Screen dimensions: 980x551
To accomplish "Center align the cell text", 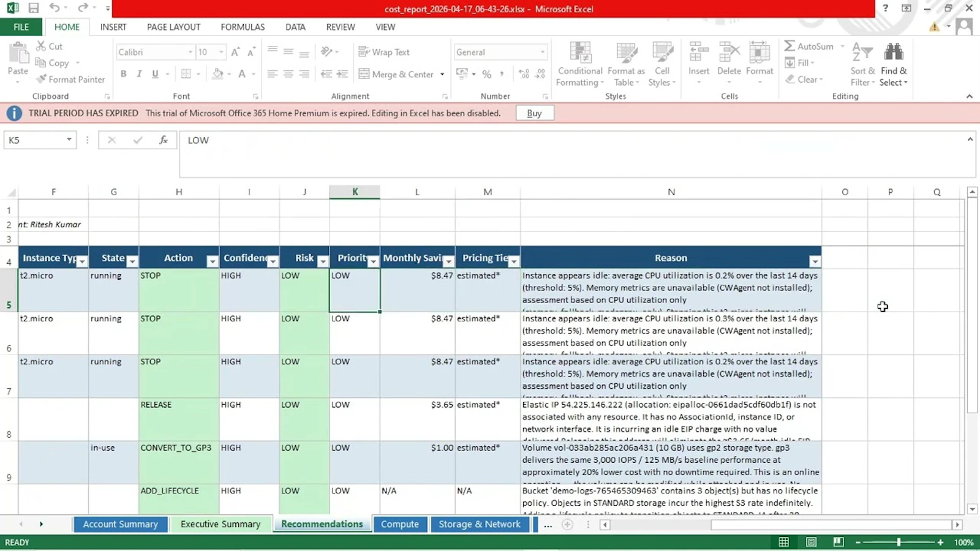I will [288, 73].
